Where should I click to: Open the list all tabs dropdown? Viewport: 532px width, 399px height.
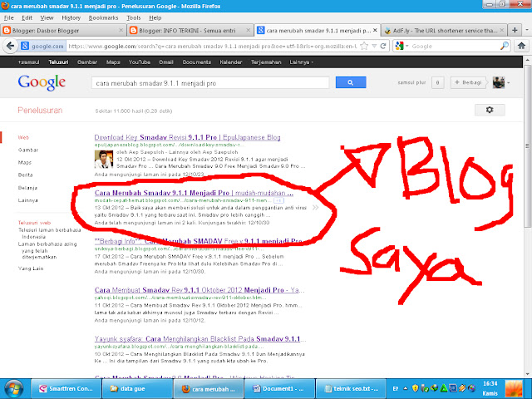(527, 30)
